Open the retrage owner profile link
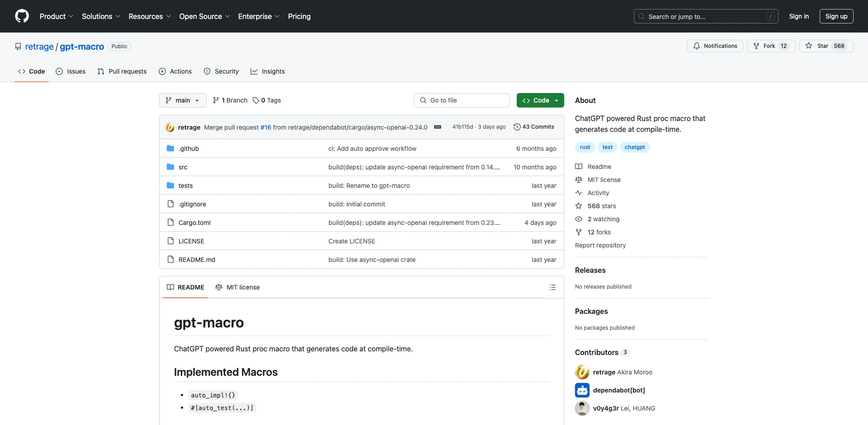Screen dimensions: 868x425 [x=39, y=47]
